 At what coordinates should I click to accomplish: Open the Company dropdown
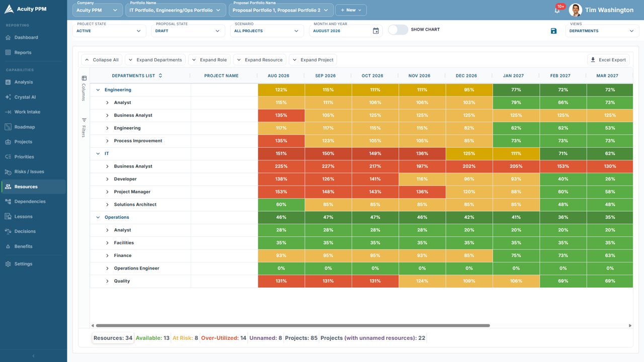[x=97, y=10]
